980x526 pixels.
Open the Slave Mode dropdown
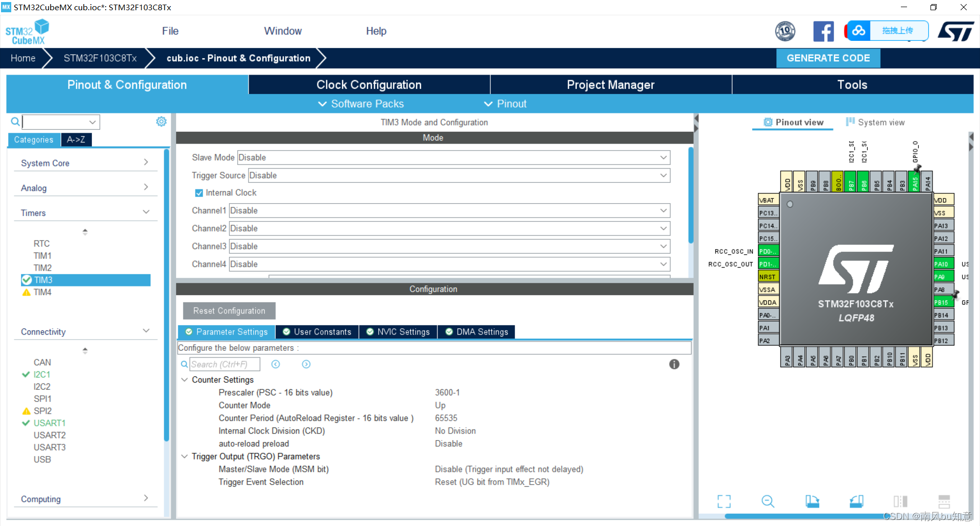point(454,157)
